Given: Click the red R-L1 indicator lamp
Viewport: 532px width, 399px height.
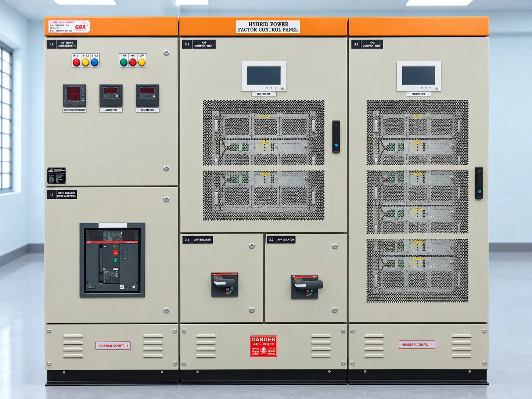Looking at the screenshot, I should (76, 62).
